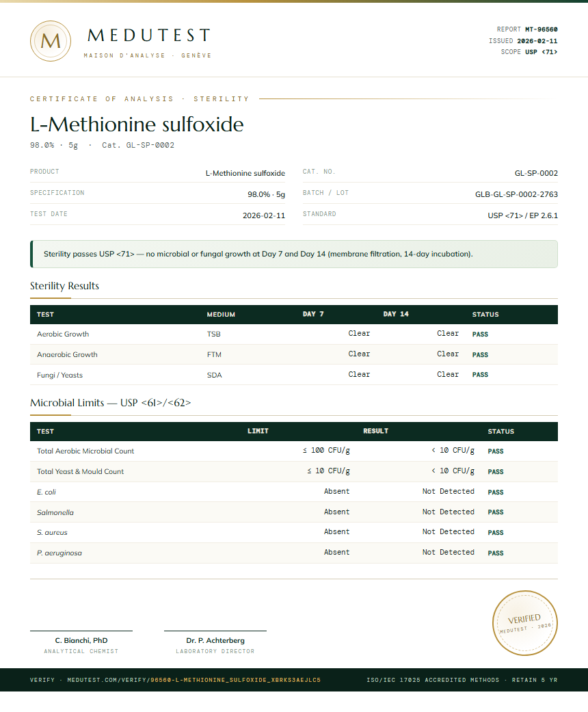
Task: Click the MEDUTEST wordmark in header
Action: click(x=148, y=36)
